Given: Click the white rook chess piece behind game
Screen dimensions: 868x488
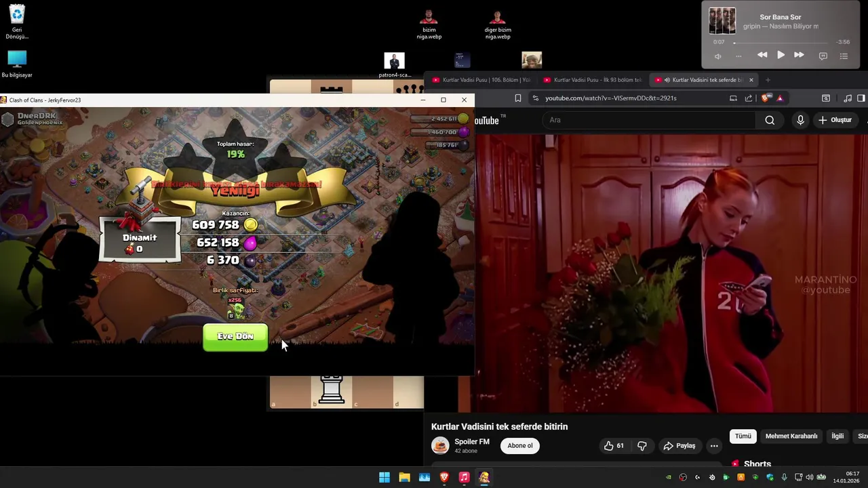Looking at the screenshot, I should [332, 390].
